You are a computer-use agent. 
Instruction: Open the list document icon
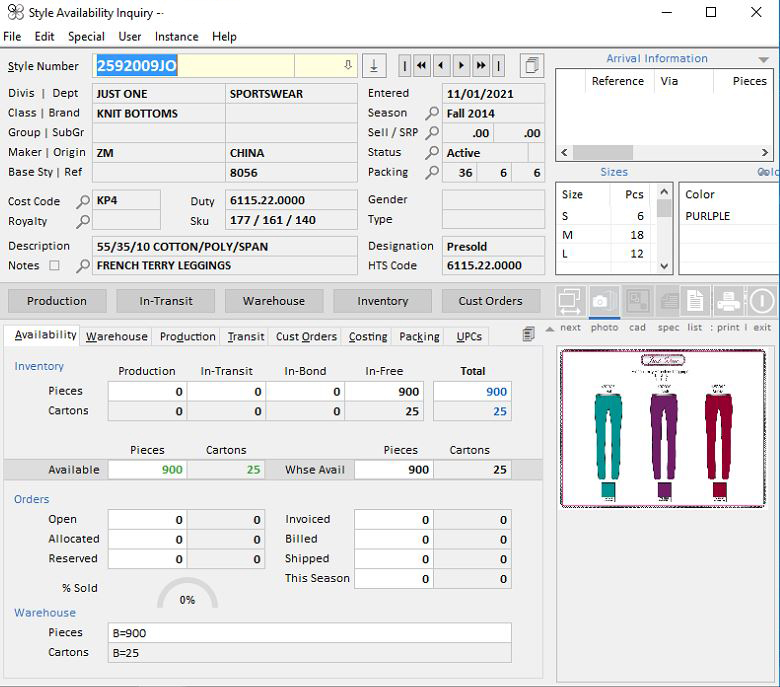[x=695, y=301]
